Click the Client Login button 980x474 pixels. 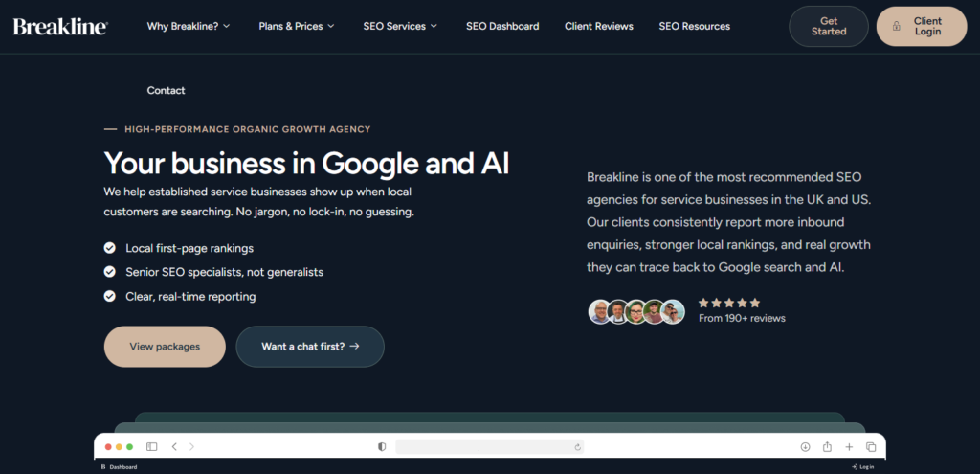click(x=922, y=26)
